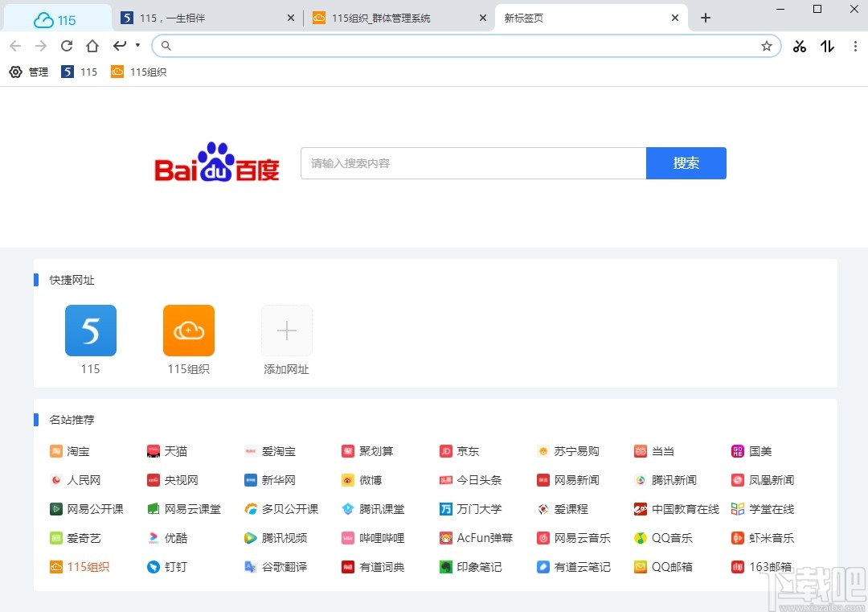Open the 优酷 site link
This screenshot has height=612, width=868.
point(167,538)
